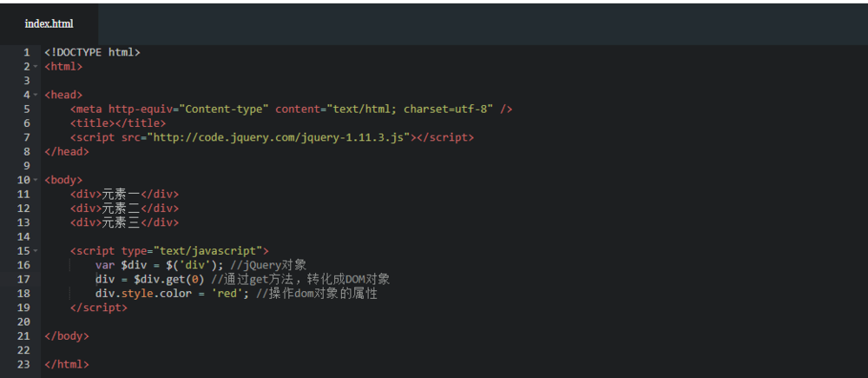This screenshot has height=378, width=868.
Task: Click the meta http-equiv Content-type line
Action: 291,109
